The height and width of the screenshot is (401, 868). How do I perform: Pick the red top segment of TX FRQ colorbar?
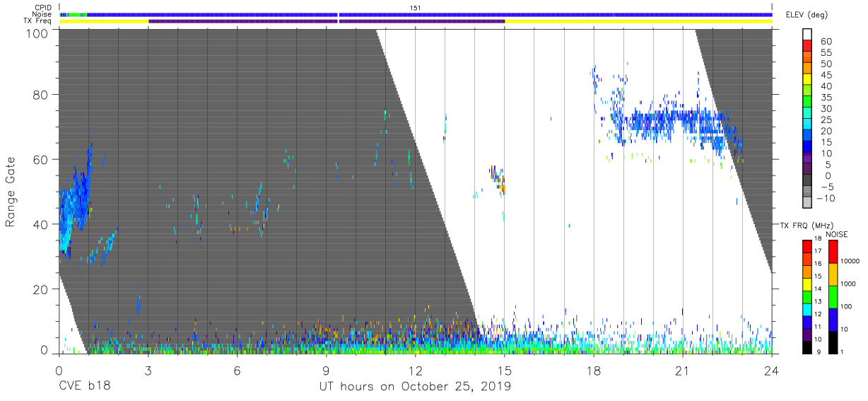[807, 246]
